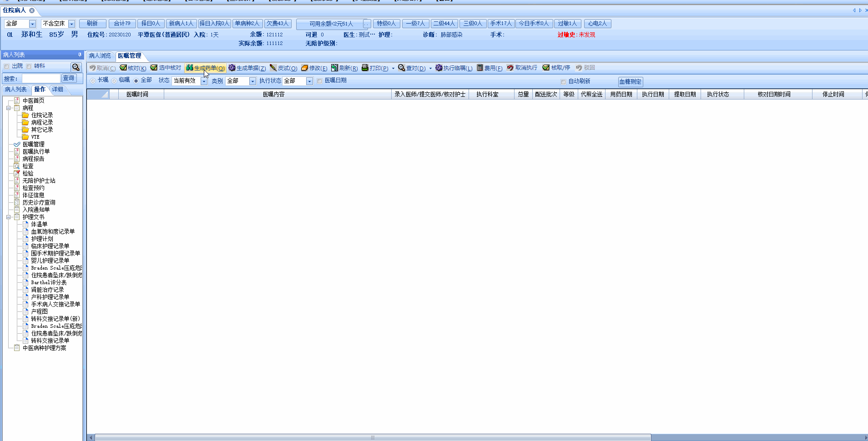Click the 核对(K) check icon

click(123, 68)
